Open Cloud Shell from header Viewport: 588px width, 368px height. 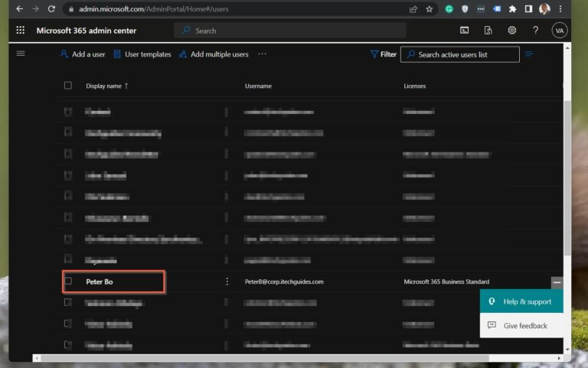pyautogui.click(x=464, y=31)
